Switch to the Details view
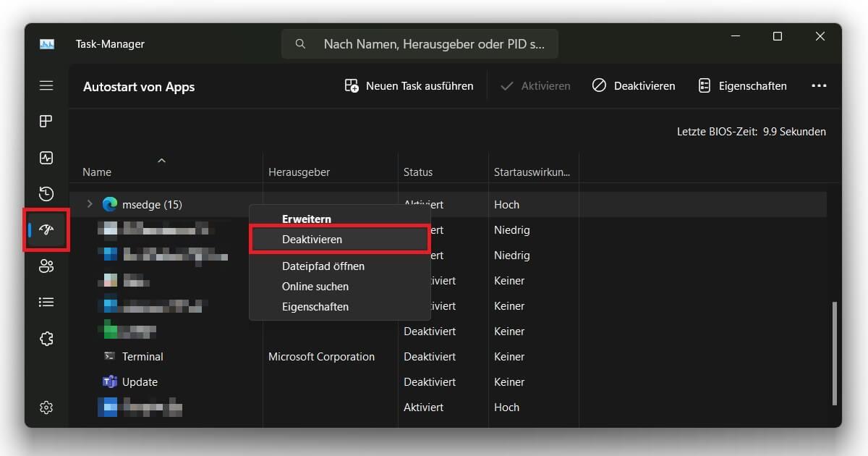The width and height of the screenshot is (868, 456). [46, 302]
